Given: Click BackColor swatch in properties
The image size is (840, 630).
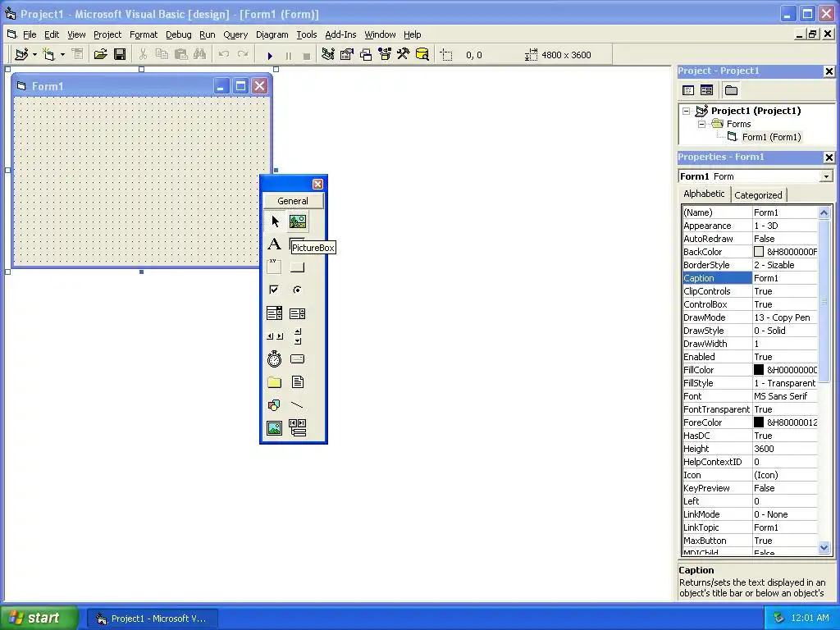Looking at the screenshot, I should tap(759, 252).
